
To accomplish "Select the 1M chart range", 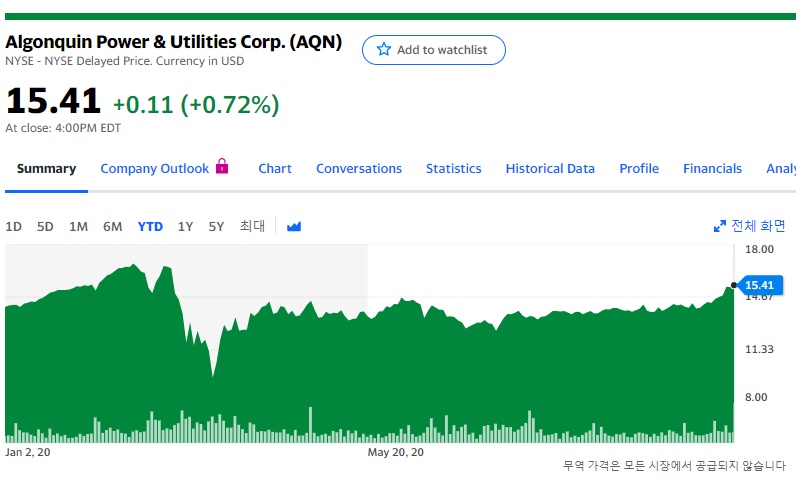I will pyautogui.click(x=78, y=227).
